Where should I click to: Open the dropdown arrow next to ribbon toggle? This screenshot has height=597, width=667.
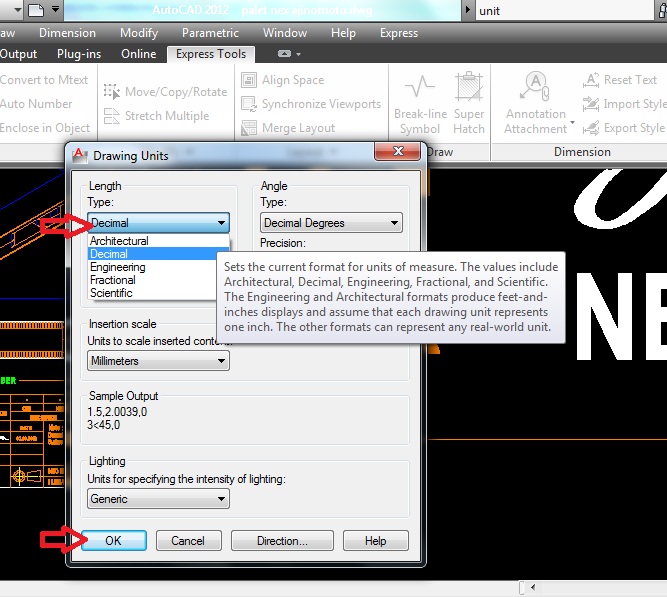click(298, 54)
